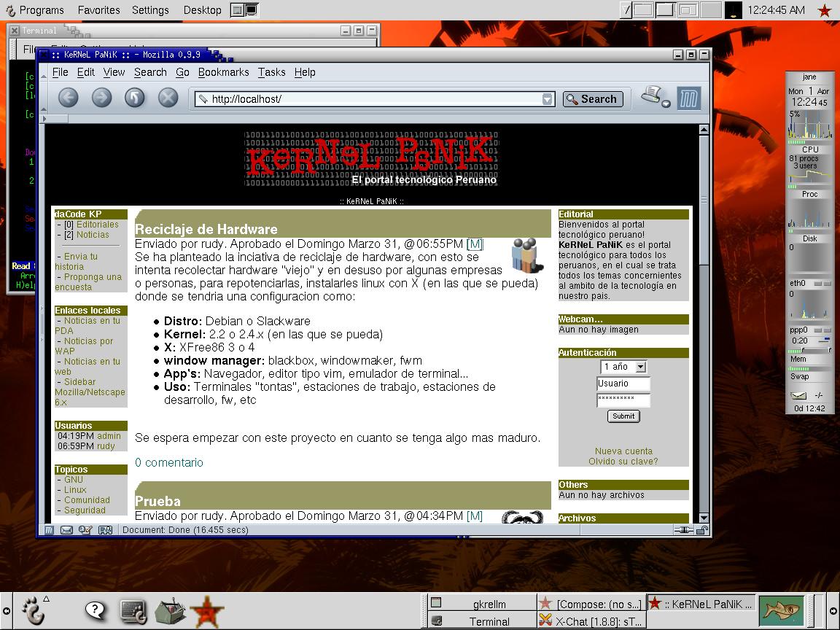Switch to the X-Chat taskbar entry
Viewport: 840px width, 630px height.
[591, 621]
